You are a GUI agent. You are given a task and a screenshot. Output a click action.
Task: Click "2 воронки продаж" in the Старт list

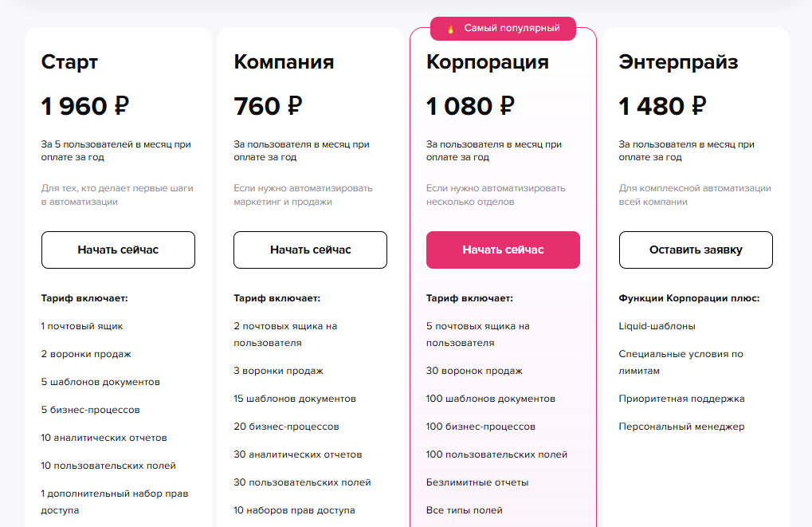tap(86, 354)
